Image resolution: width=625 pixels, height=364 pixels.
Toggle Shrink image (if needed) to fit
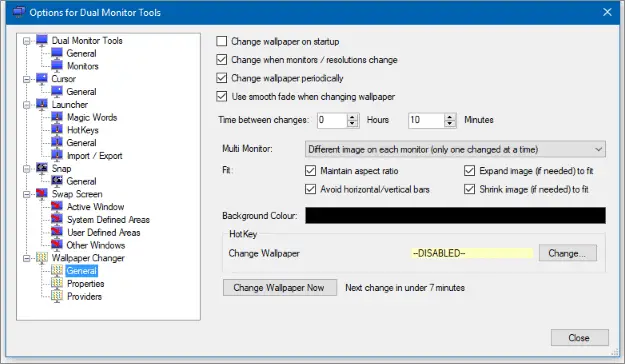470,189
